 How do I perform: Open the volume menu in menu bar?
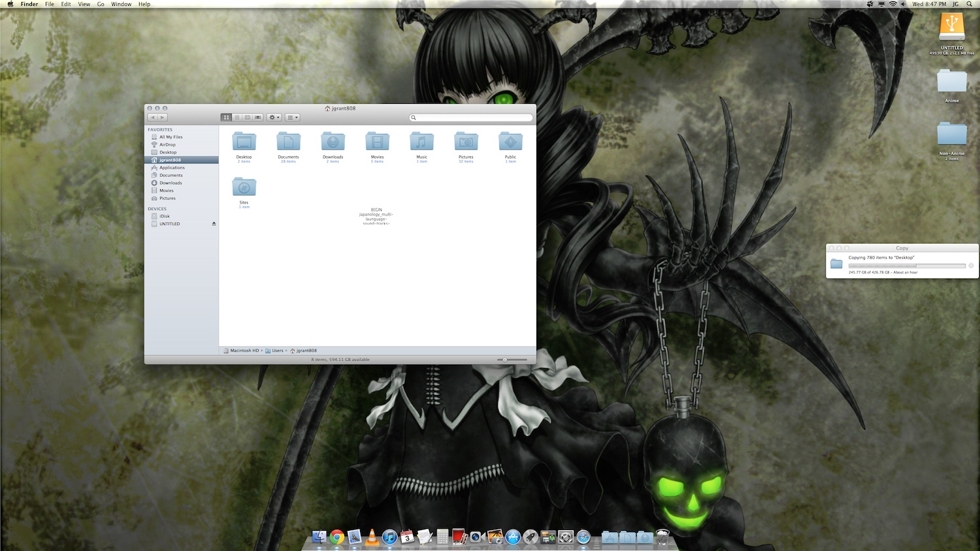click(x=904, y=4)
